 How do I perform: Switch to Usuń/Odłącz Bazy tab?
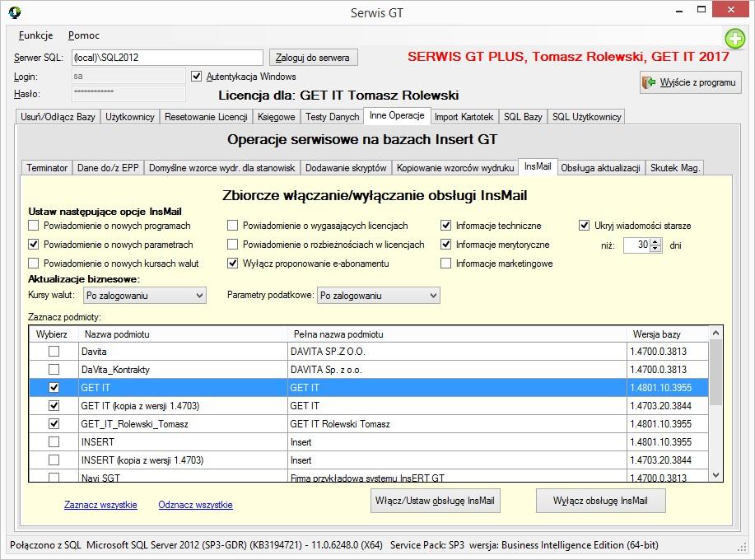tap(58, 116)
